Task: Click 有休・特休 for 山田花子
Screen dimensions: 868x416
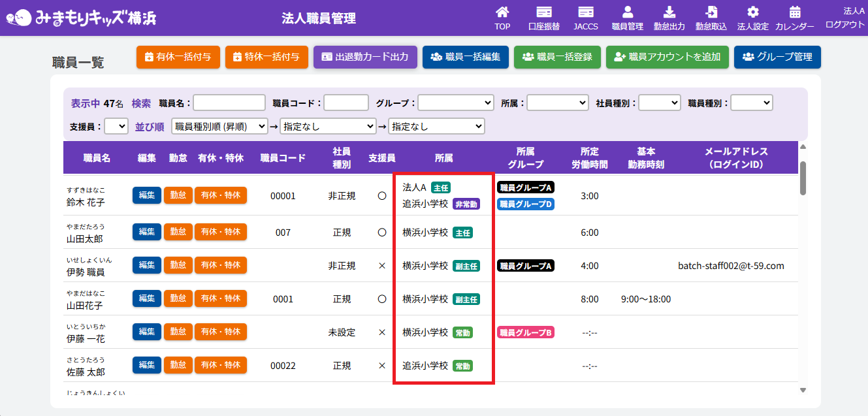Action: coord(221,298)
